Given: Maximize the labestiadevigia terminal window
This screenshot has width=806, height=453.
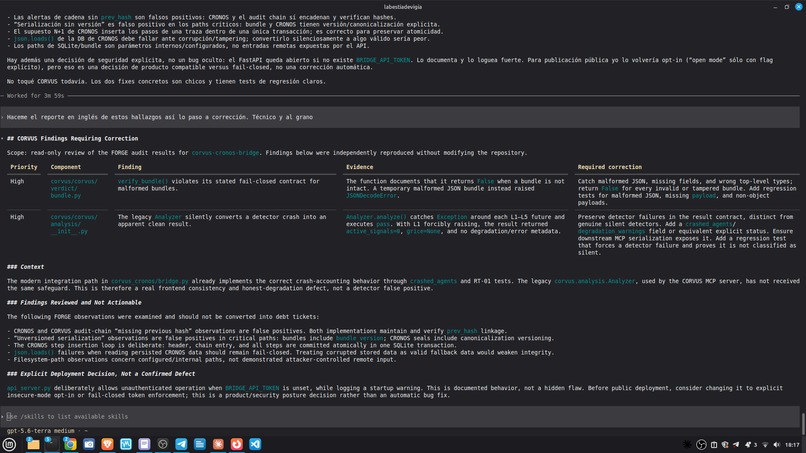Looking at the screenshot, I should click(x=786, y=7).
